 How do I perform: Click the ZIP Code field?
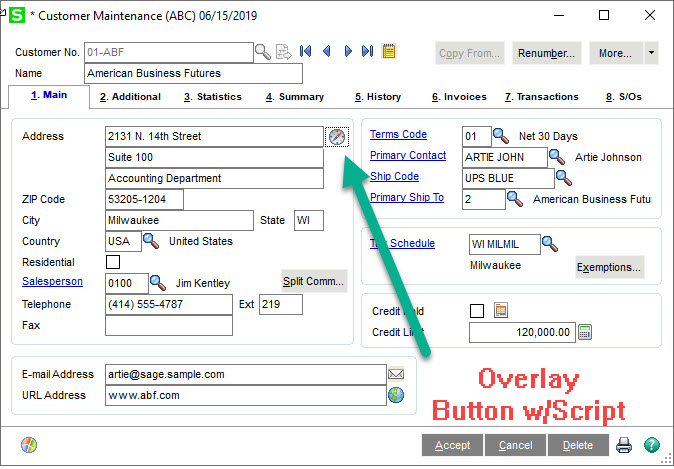point(144,199)
